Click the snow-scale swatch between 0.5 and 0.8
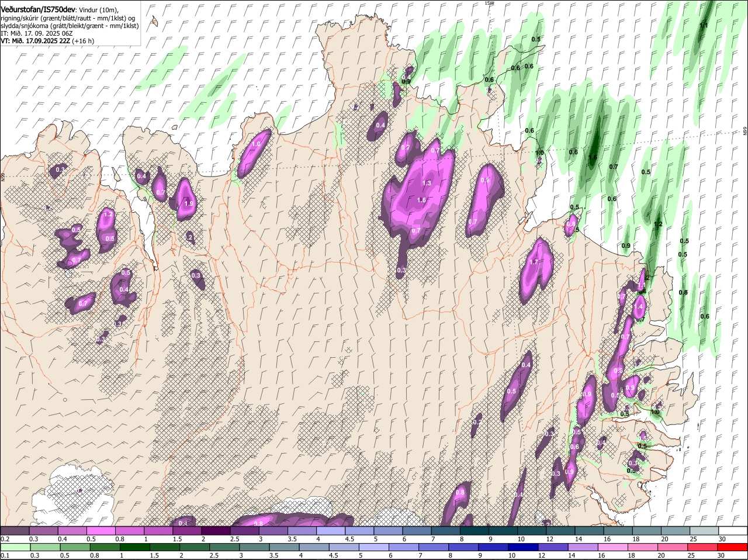This screenshot has width=748, height=560. (x=101, y=531)
